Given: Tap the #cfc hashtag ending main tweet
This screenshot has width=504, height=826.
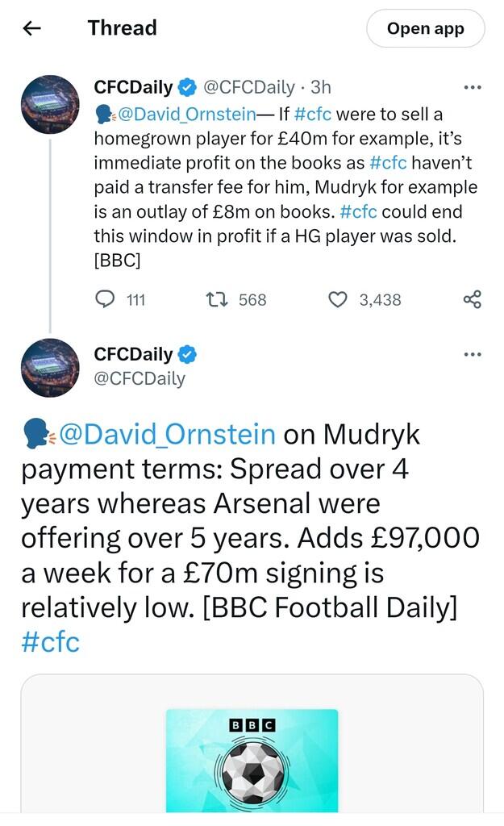Looking at the screenshot, I should point(50,643).
